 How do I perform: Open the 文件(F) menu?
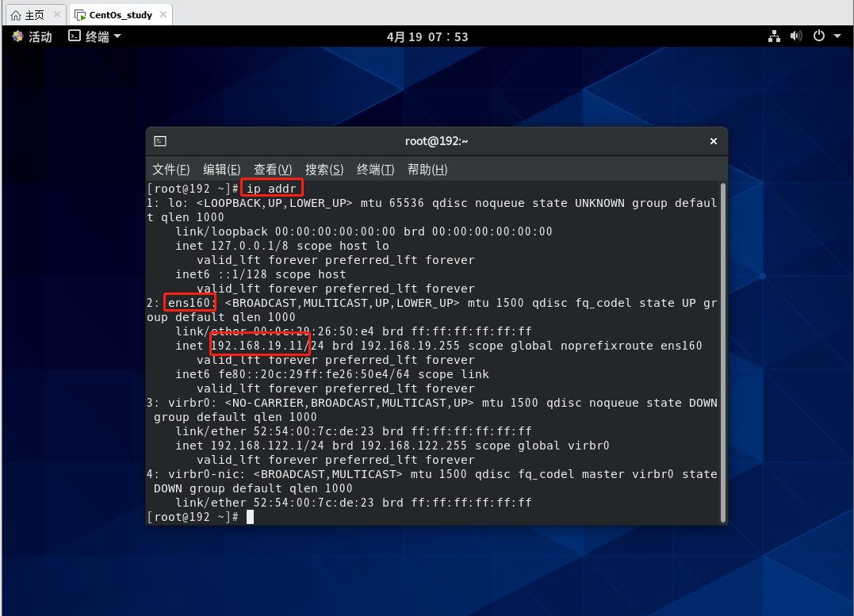point(171,170)
